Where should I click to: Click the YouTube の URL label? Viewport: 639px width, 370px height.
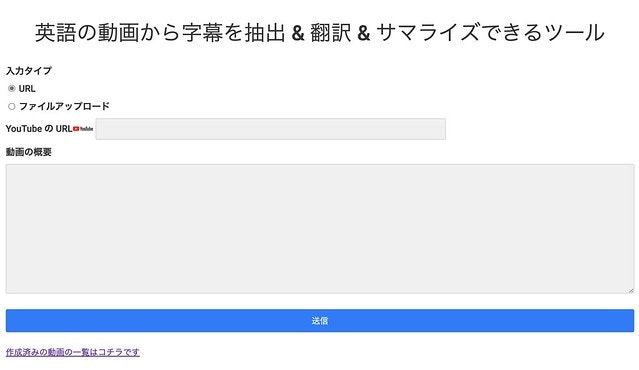click(39, 129)
